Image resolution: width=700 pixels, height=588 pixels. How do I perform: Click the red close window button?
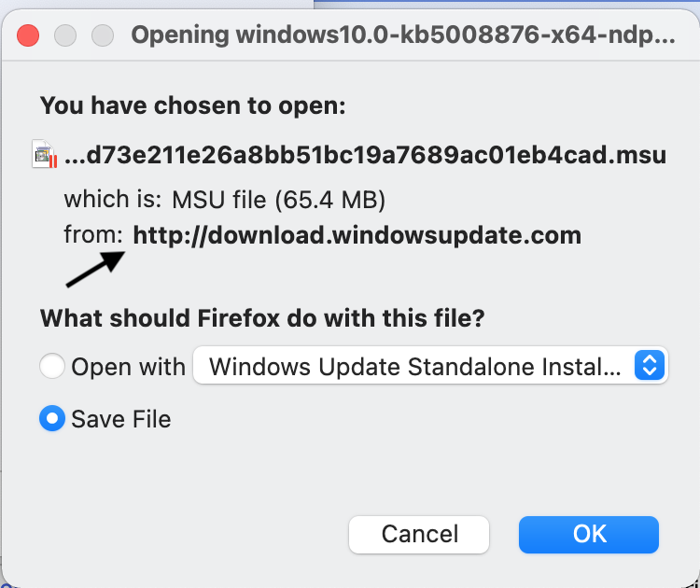pos(29,35)
